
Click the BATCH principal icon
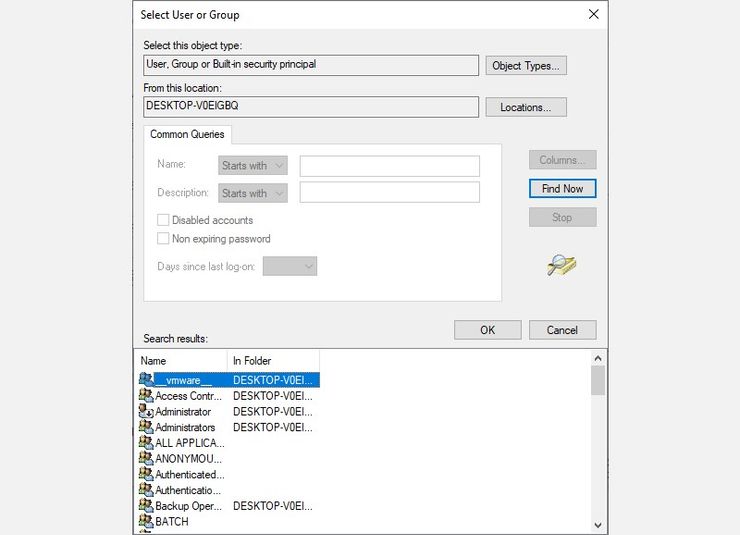point(146,521)
